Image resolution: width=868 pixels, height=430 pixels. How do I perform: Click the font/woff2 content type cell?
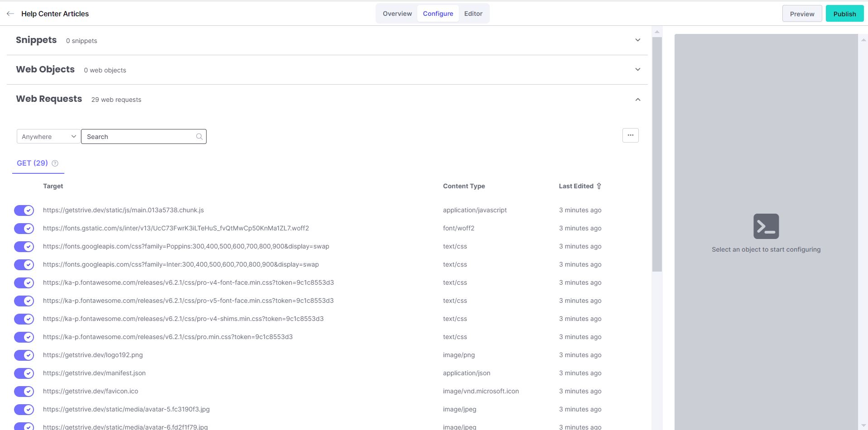pyautogui.click(x=458, y=228)
